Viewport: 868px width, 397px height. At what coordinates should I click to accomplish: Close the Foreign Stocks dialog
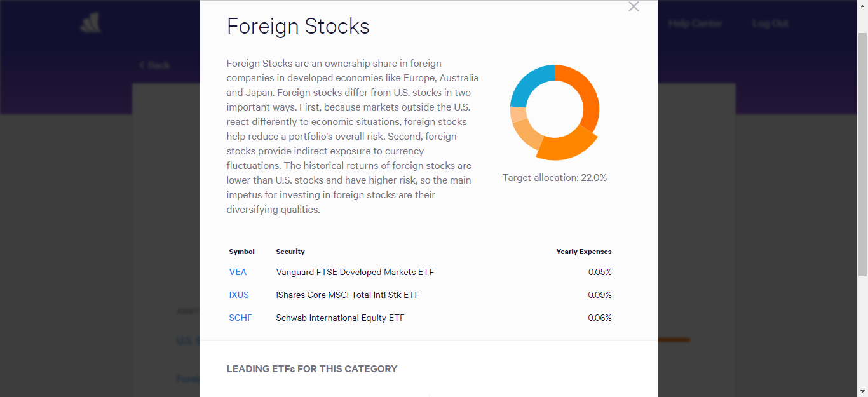(x=634, y=7)
